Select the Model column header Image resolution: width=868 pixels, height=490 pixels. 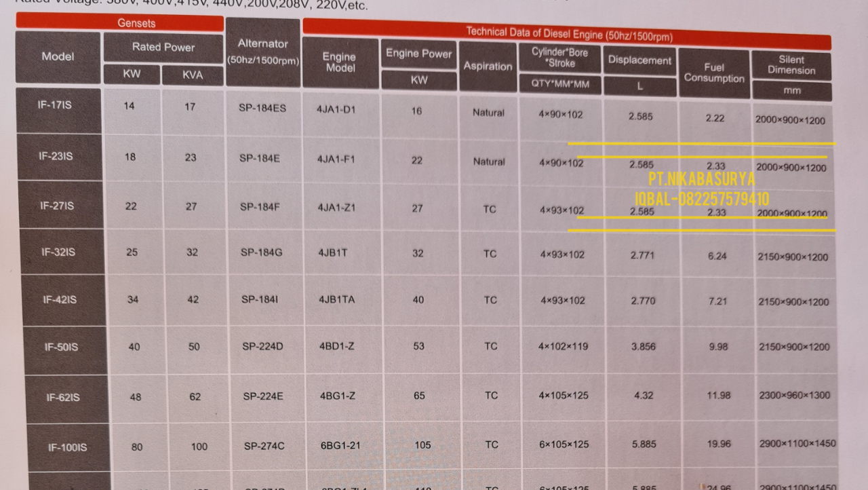pos(58,57)
